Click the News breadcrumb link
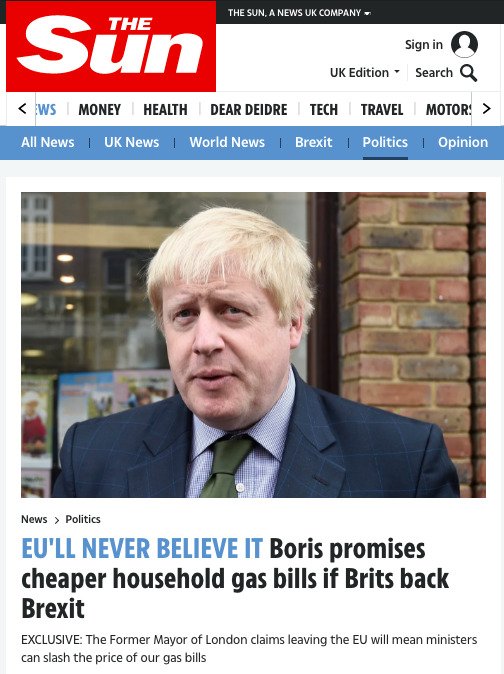The width and height of the screenshot is (504, 674). coord(34,519)
